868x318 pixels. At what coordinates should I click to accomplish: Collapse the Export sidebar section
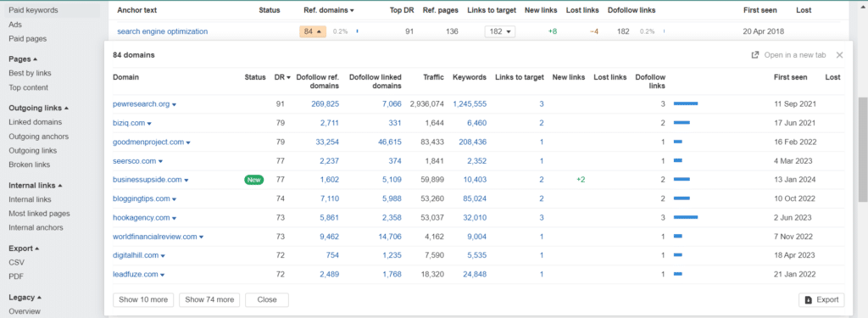[25, 248]
